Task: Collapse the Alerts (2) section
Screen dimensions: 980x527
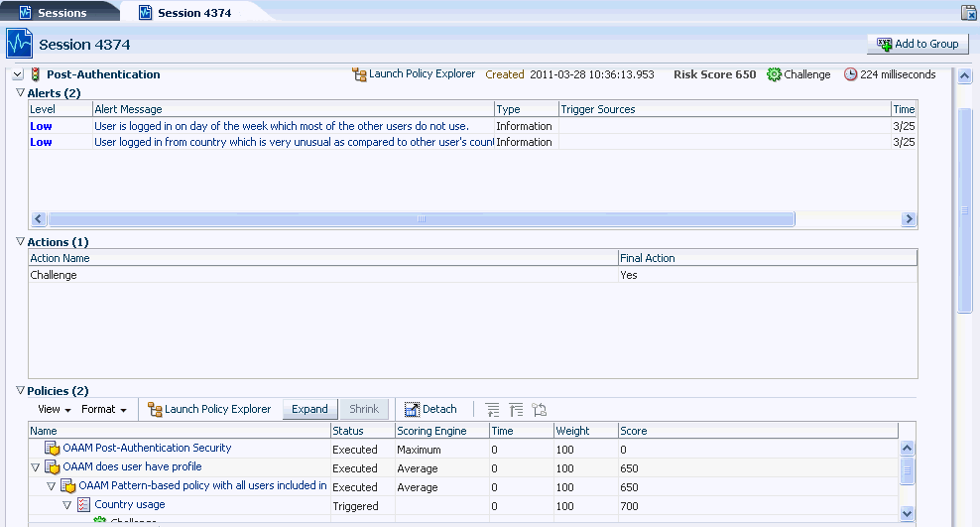Action: tap(20, 92)
